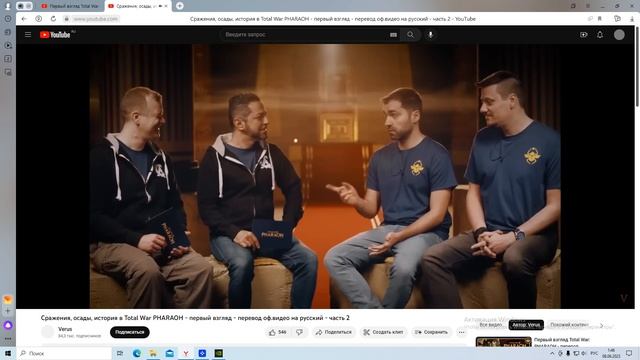This screenshot has height=360, width=640.
Task: Open the system tray volume icon
Action: point(583,353)
